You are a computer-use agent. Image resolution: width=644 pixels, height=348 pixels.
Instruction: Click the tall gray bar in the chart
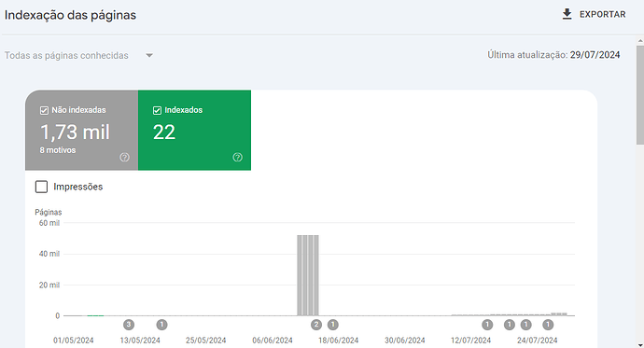tap(308, 275)
